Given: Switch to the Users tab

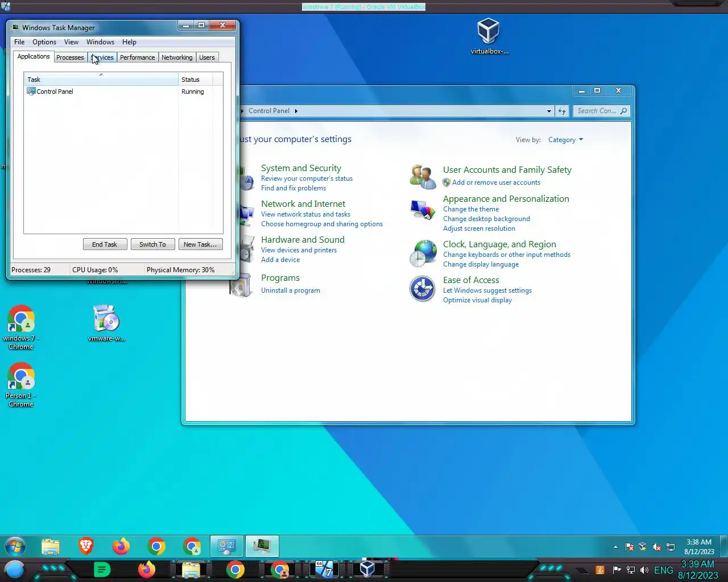Looking at the screenshot, I should click(207, 57).
